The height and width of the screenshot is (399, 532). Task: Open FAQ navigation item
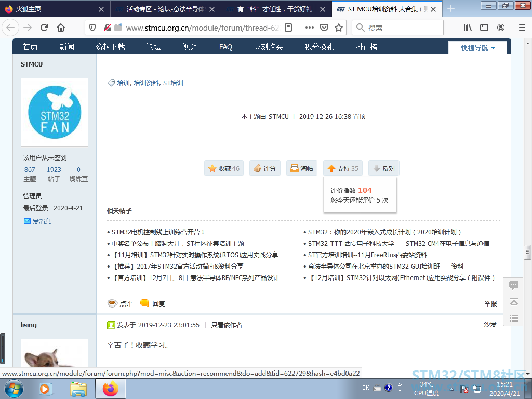point(225,47)
